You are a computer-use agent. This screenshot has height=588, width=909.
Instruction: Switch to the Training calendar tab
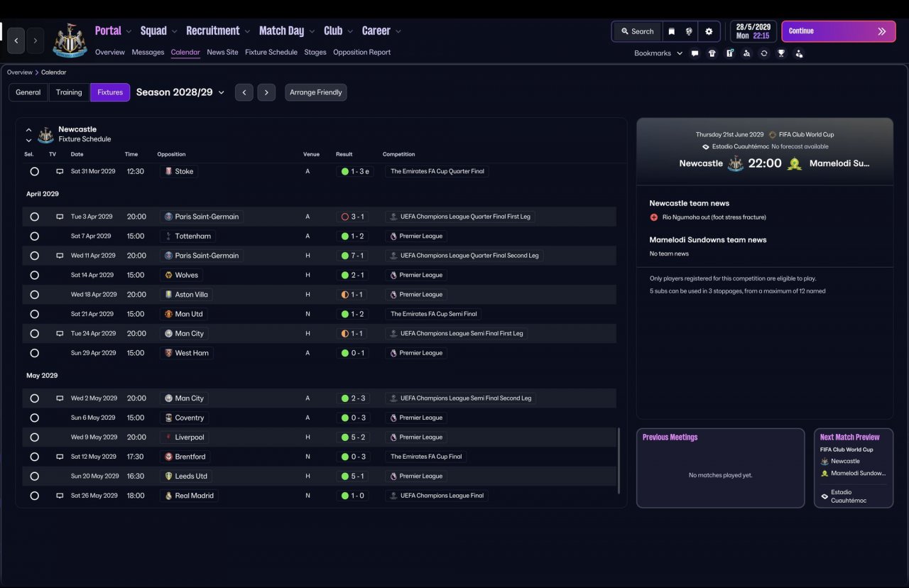(x=69, y=92)
